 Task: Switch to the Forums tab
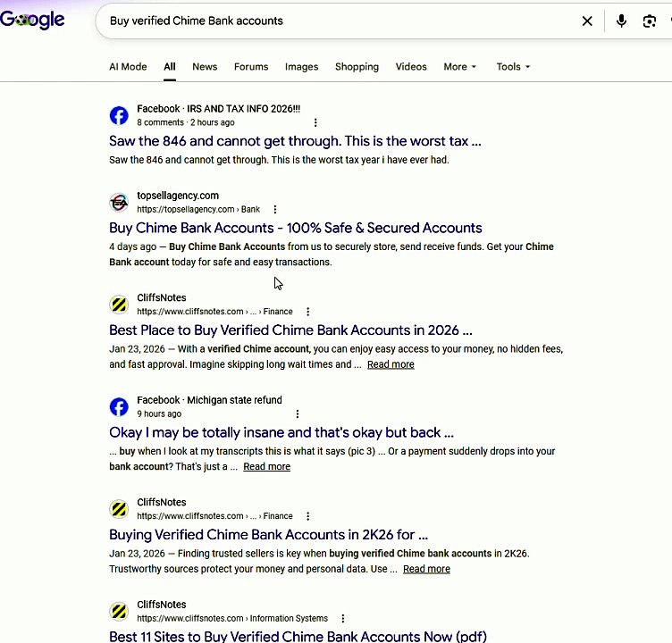pos(251,67)
